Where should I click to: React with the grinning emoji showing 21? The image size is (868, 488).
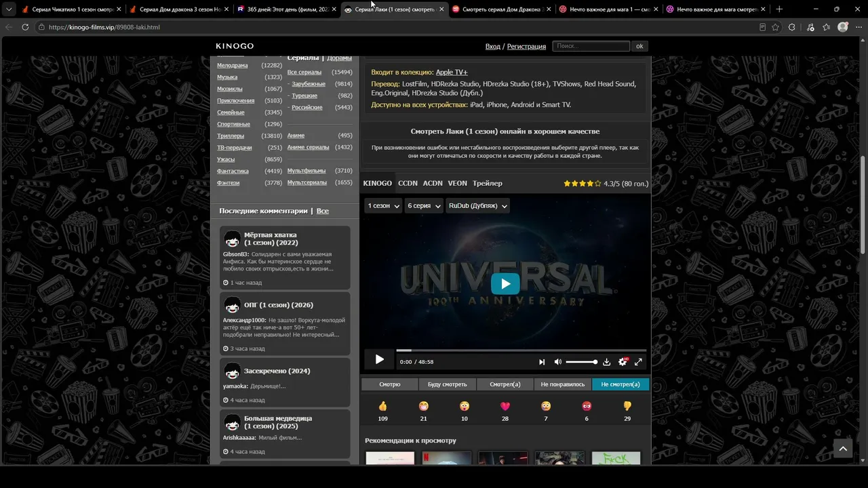(423, 406)
